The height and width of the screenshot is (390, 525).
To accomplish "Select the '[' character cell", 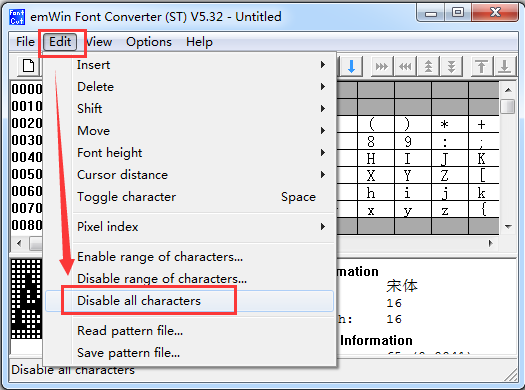I will pyautogui.click(x=484, y=175).
